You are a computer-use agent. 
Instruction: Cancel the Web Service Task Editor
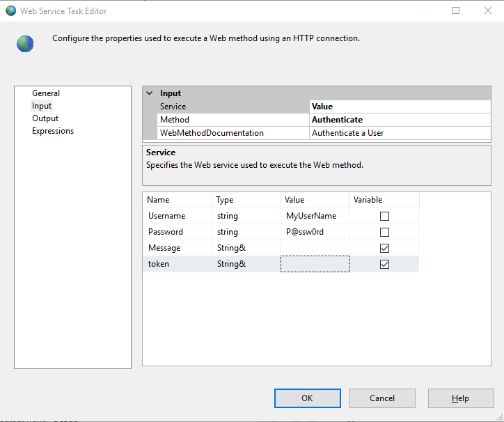tap(382, 398)
